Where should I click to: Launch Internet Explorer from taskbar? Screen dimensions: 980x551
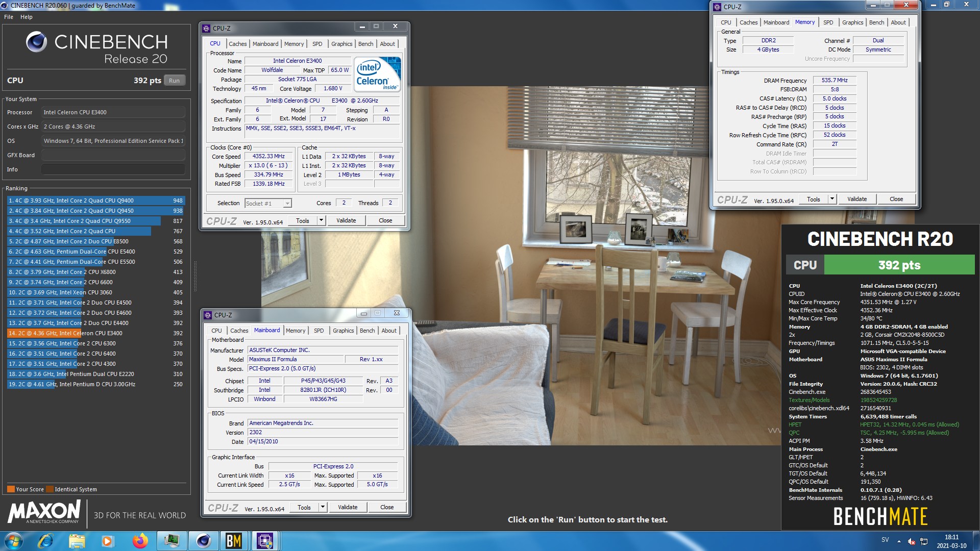[x=46, y=541]
